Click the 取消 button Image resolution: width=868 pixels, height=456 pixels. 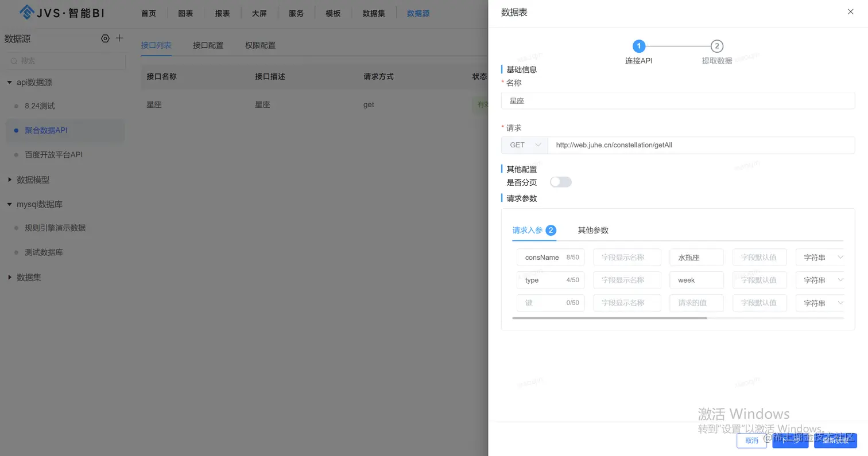click(x=751, y=441)
